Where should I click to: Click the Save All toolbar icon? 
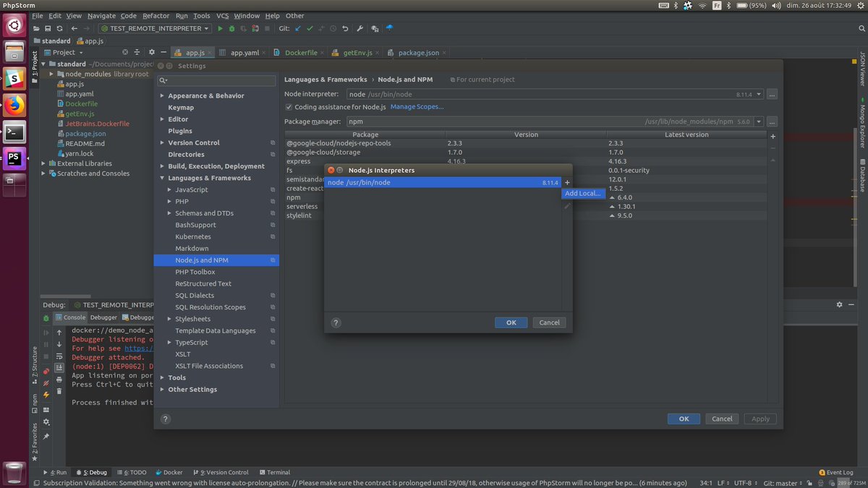48,28
